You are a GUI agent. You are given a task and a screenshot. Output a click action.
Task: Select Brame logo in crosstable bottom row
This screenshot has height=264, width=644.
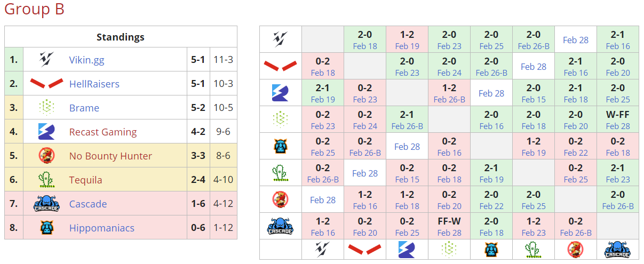449,250
